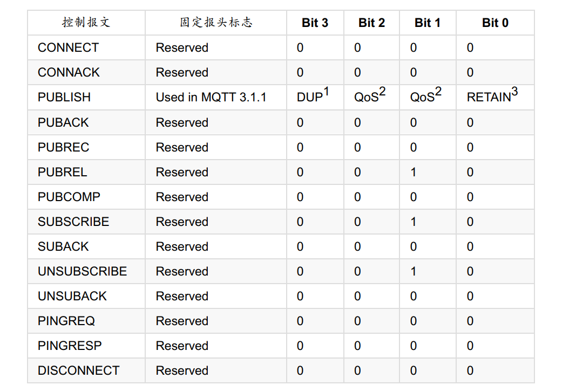Screen dimensions: 569x392
Task: Select the UNSUBACK row label
Action: point(72,296)
